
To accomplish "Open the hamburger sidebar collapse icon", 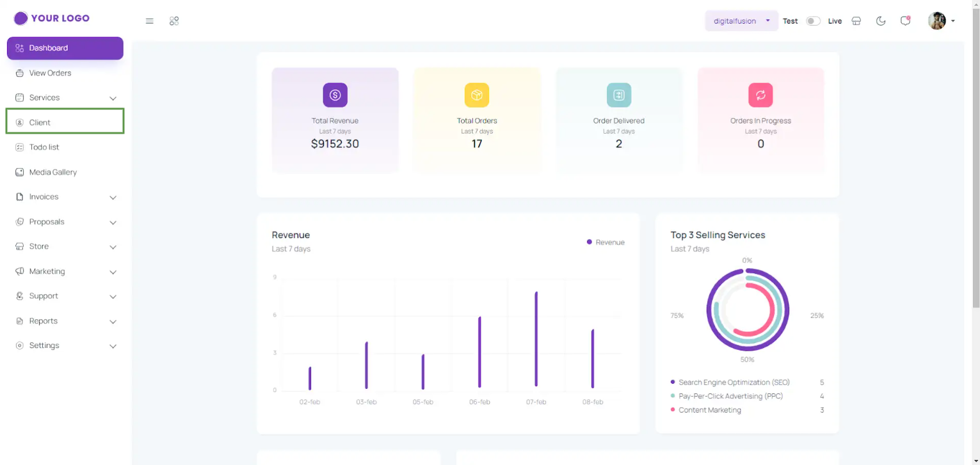I will click(149, 20).
